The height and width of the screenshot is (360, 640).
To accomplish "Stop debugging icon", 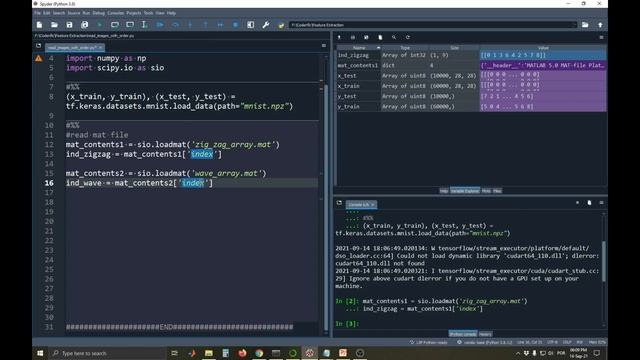I will tap(236, 25).
